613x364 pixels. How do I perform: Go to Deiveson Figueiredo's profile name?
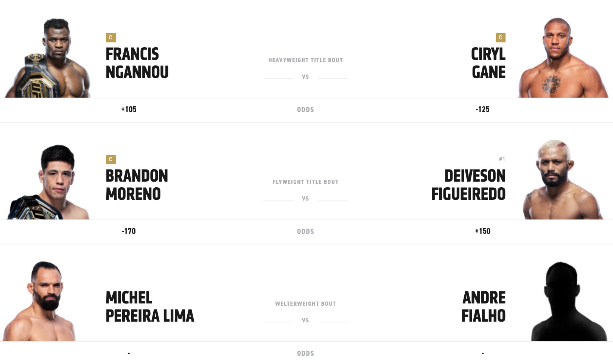pyautogui.click(x=468, y=185)
